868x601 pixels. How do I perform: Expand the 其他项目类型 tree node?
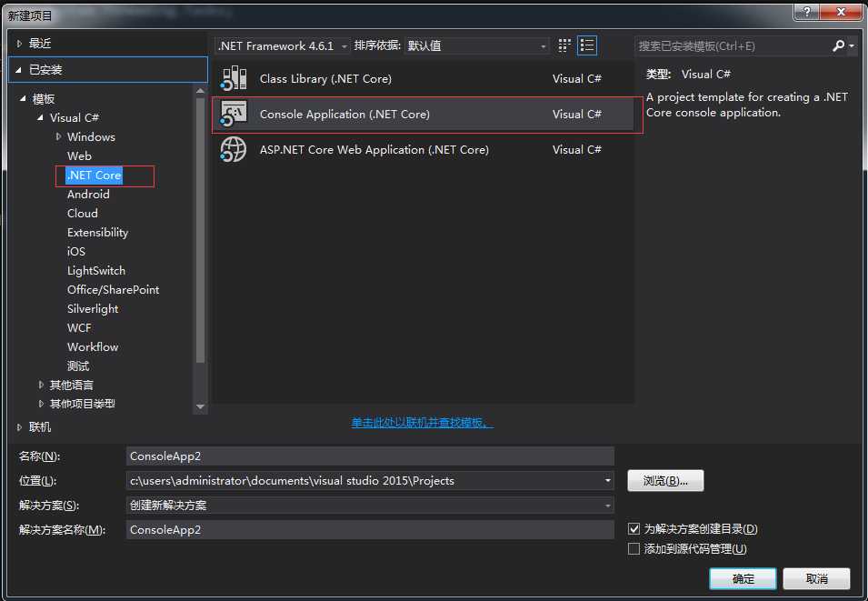[x=40, y=404]
